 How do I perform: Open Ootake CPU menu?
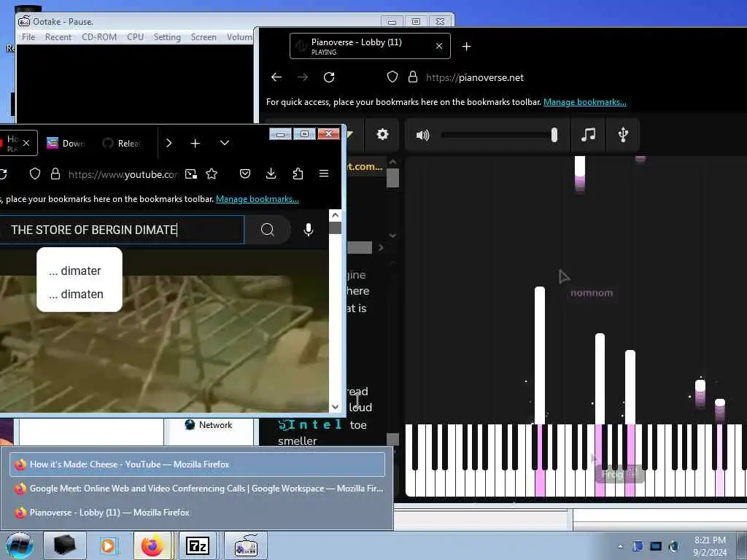tap(135, 37)
